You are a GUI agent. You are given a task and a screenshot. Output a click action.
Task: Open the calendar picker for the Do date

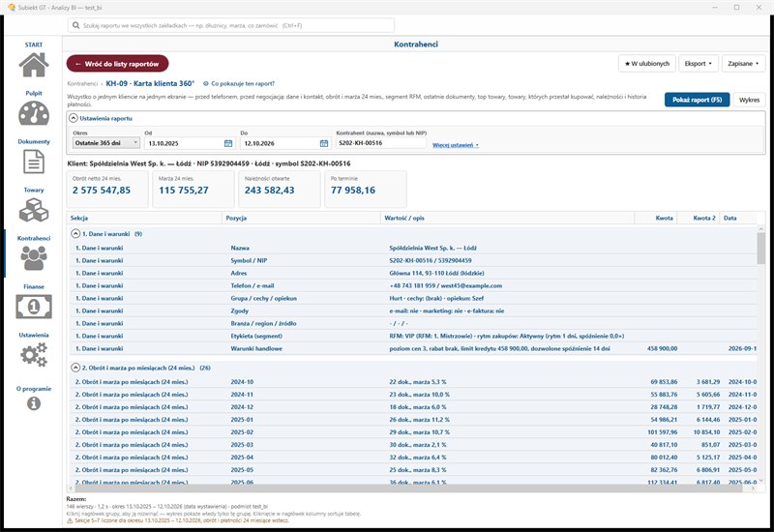tap(324, 143)
